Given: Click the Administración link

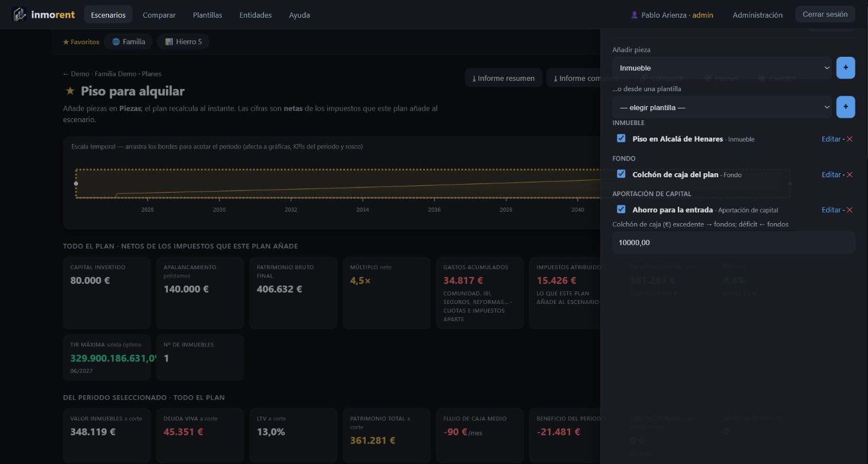Looking at the screenshot, I should (x=758, y=15).
